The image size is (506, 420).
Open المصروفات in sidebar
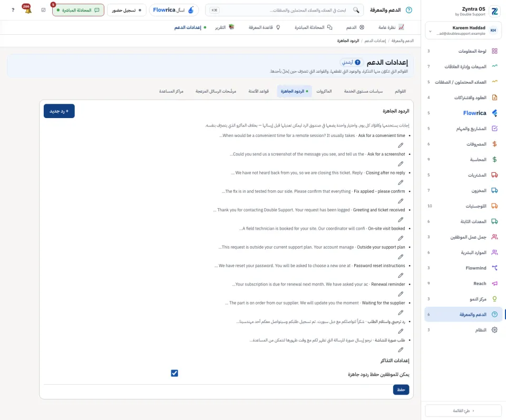point(463,144)
